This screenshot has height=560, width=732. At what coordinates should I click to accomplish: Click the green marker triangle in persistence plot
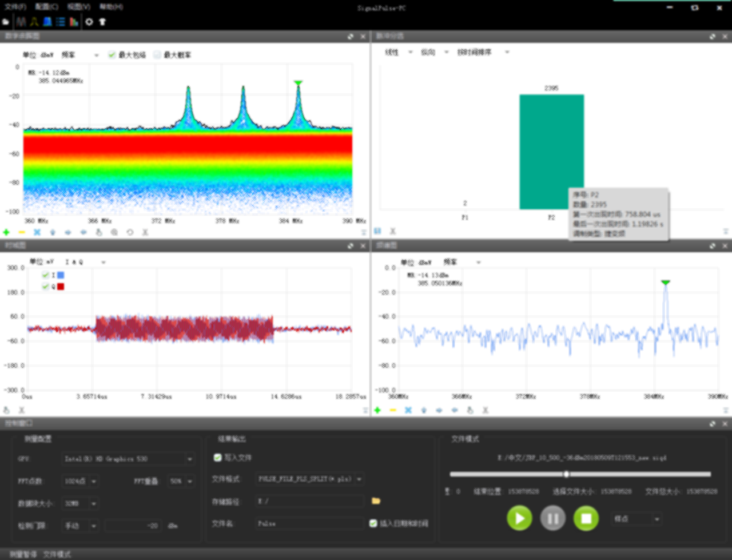pos(298,83)
